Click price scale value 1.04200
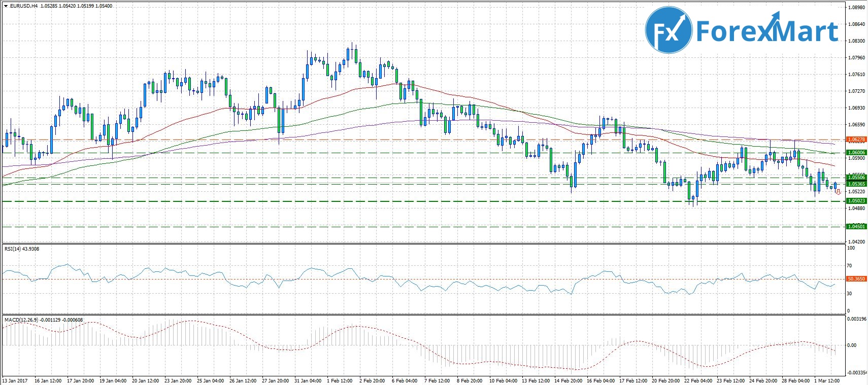Viewport: 868px width, 385px height. coord(856,242)
